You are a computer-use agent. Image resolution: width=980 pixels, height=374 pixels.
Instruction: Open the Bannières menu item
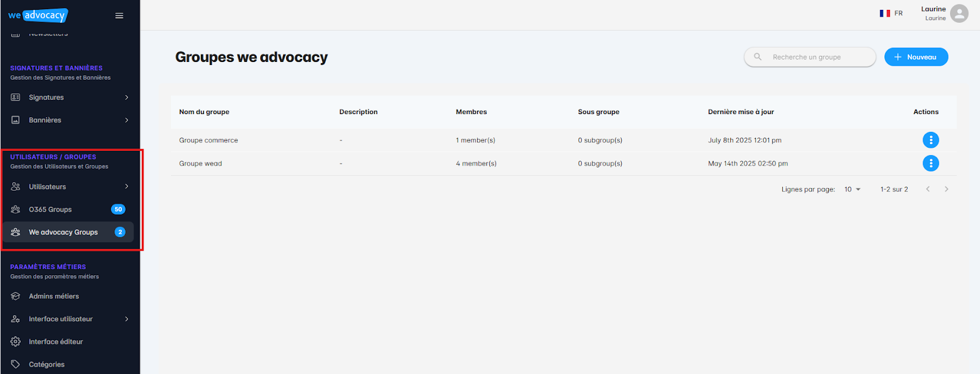(x=69, y=120)
